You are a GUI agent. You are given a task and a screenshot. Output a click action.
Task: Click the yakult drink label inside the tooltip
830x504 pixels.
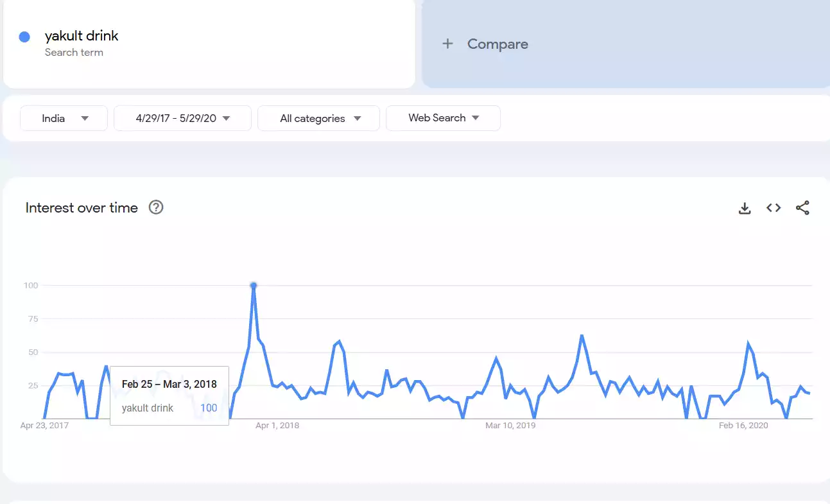[148, 408]
